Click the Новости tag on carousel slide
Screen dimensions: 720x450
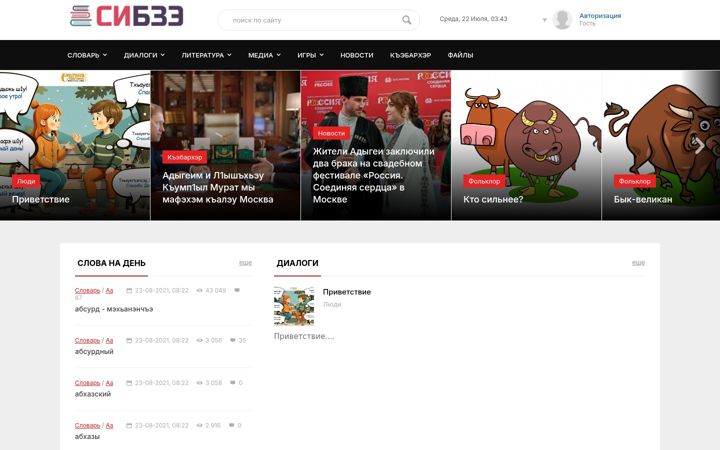(331, 133)
